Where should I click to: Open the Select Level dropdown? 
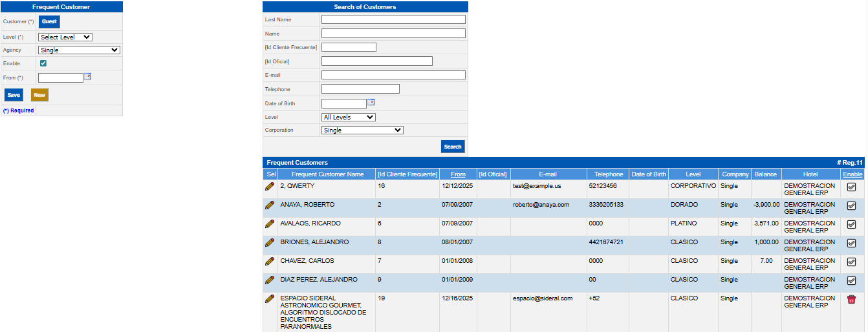[65, 37]
